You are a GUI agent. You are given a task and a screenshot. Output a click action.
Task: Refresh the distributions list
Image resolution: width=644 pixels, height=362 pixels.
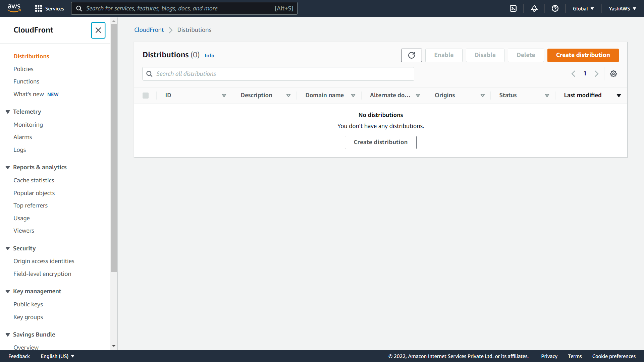tap(412, 55)
